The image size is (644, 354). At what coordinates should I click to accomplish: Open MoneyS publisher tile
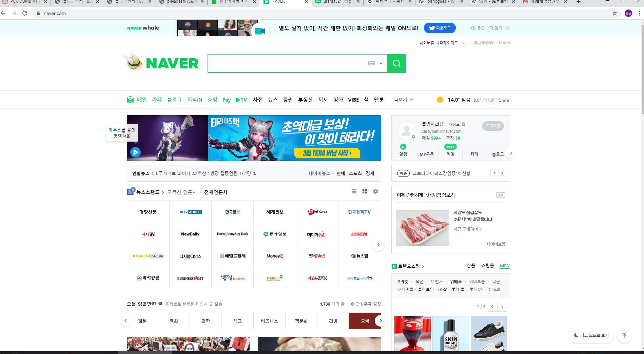point(275,256)
